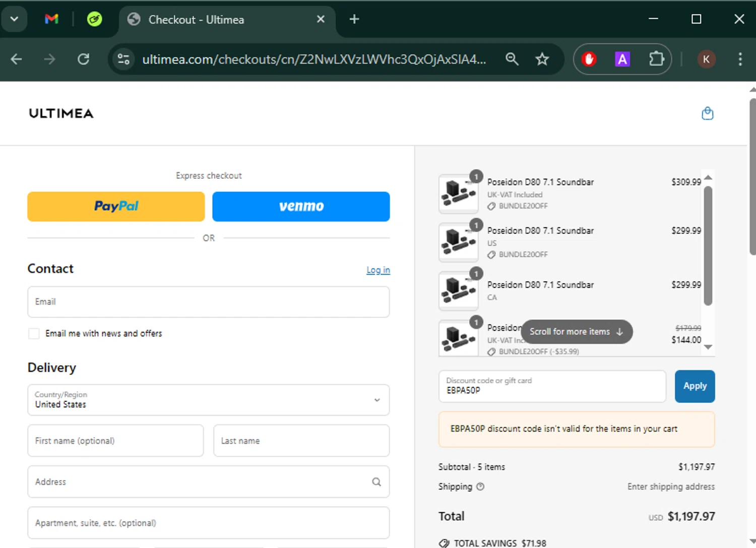This screenshot has height=548, width=756.
Task: Click CA Poseidon D80 product thumbnail
Action: coord(458,291)
